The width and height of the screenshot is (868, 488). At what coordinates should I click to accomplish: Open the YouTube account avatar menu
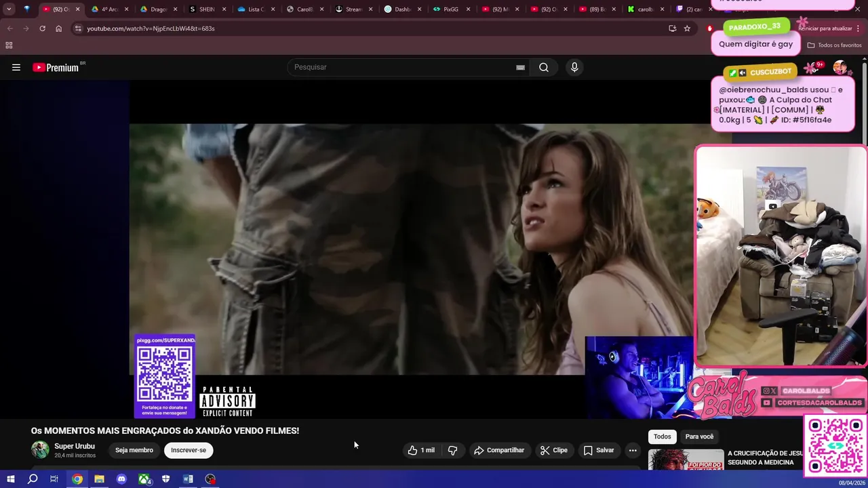pos(840,67)
